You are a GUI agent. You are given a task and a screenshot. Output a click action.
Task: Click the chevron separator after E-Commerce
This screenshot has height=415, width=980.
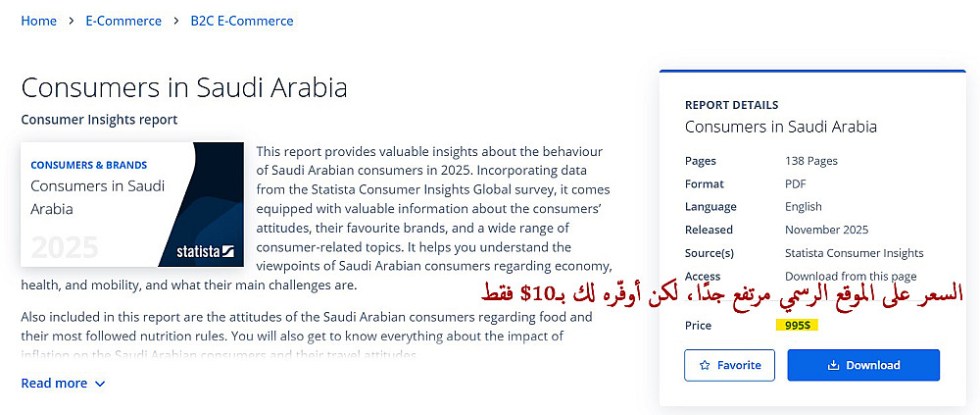click(x=176, y=21)
